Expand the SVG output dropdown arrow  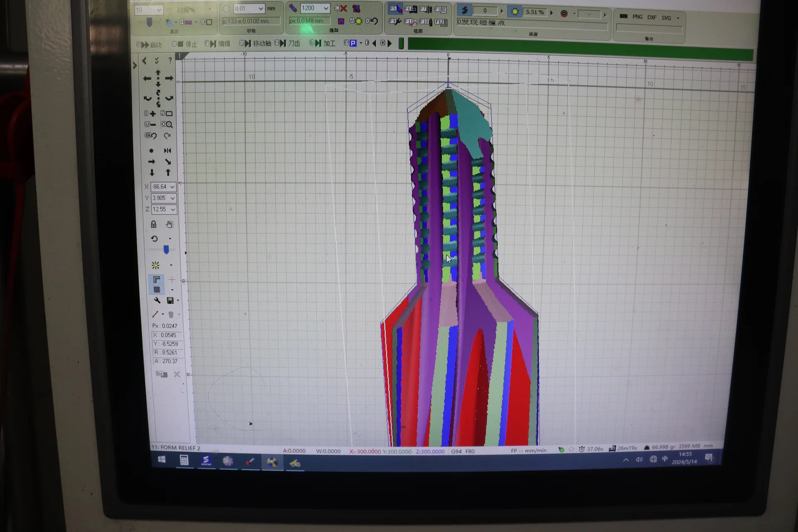[x=678, y=18]
